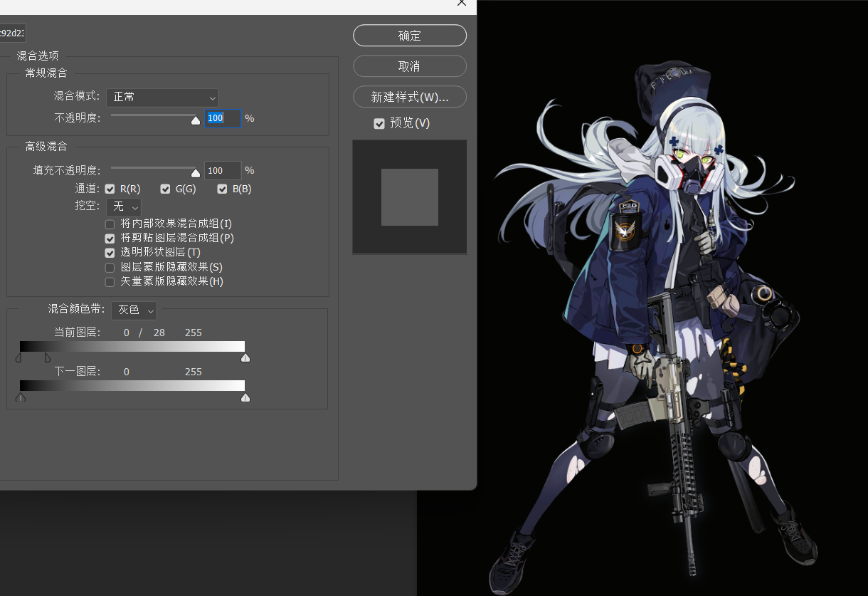This screenshot has height=596, width=868.
Task: Cancel the dialog with the 取消 button
Action: [x=410, y=66]
